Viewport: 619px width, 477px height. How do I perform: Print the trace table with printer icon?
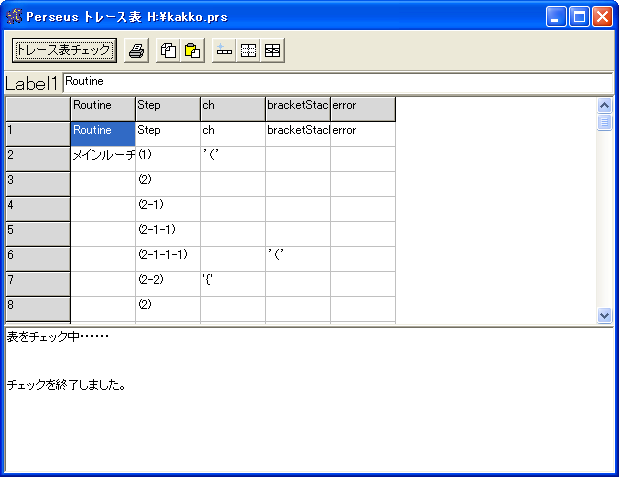pyautogui.click(x=136, y=50)
